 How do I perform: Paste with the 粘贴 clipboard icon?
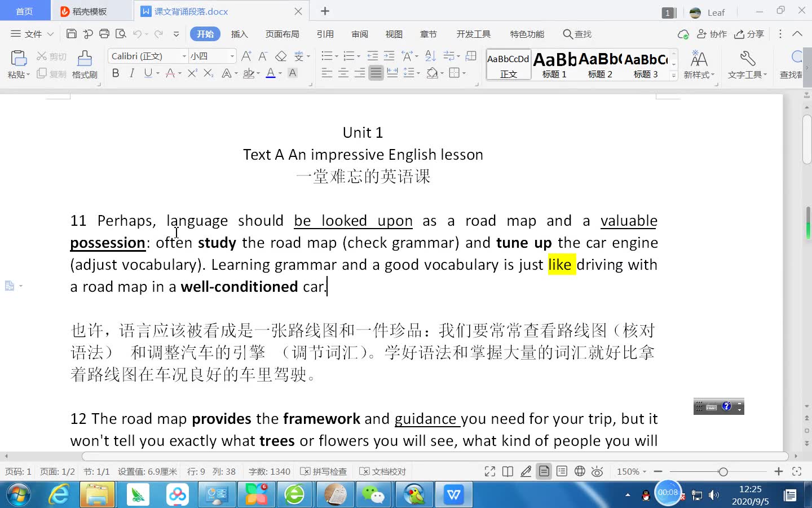(18, 59)
